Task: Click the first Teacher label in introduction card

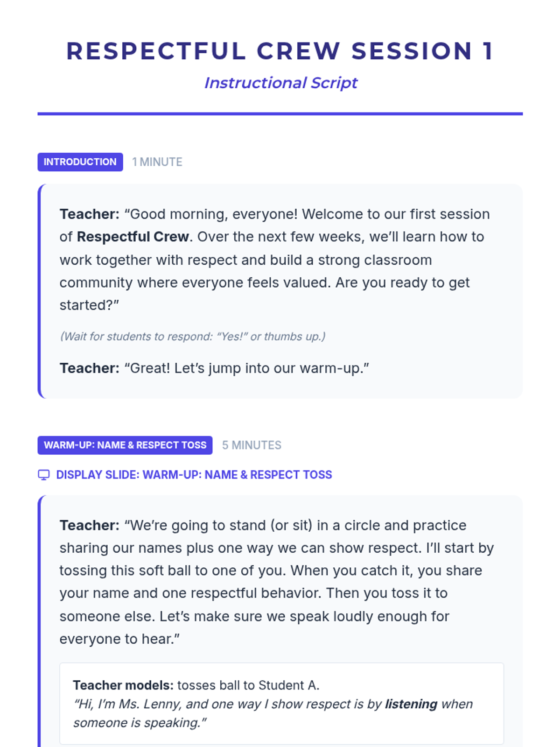Action: (x=90, y=214)
